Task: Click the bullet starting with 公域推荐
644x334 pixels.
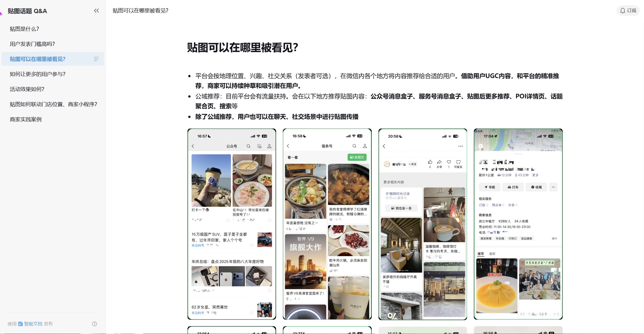Action: tap(379, 101)
